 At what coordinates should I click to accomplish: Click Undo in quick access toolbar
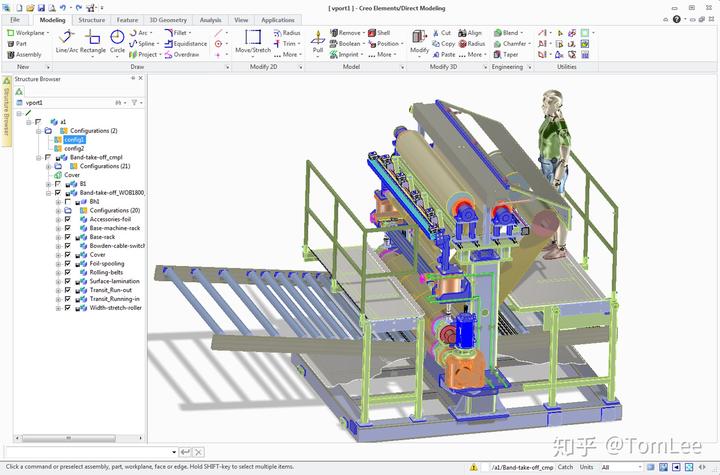(63, 8)
